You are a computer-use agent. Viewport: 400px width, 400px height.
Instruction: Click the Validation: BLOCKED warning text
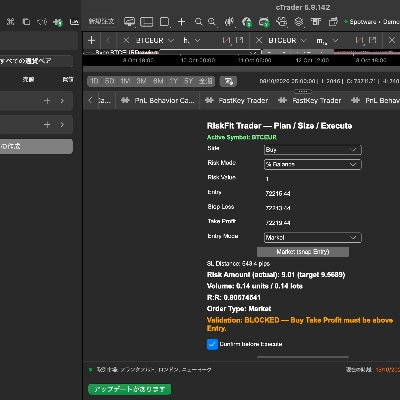pyautogui.click(x=299, y=324)
